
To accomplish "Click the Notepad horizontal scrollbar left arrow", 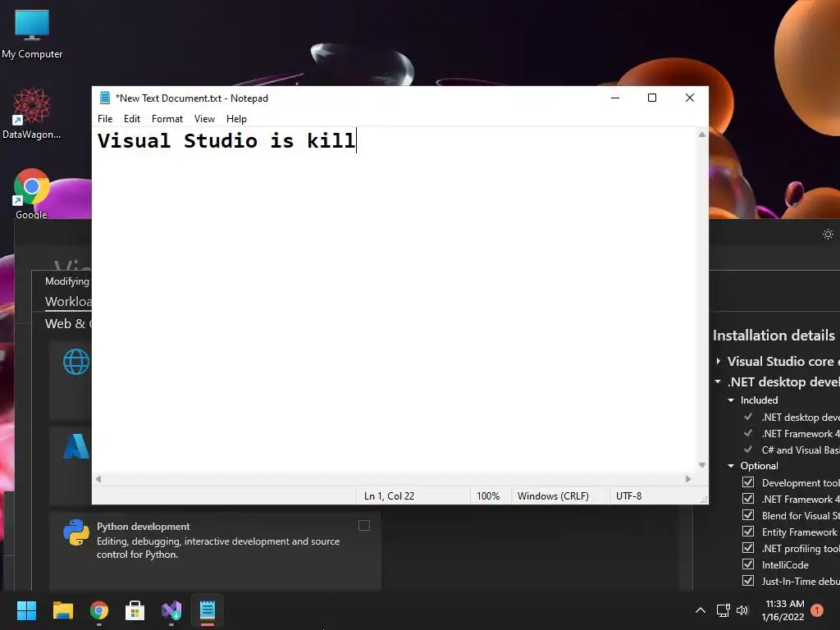I will tap(98, 479).
